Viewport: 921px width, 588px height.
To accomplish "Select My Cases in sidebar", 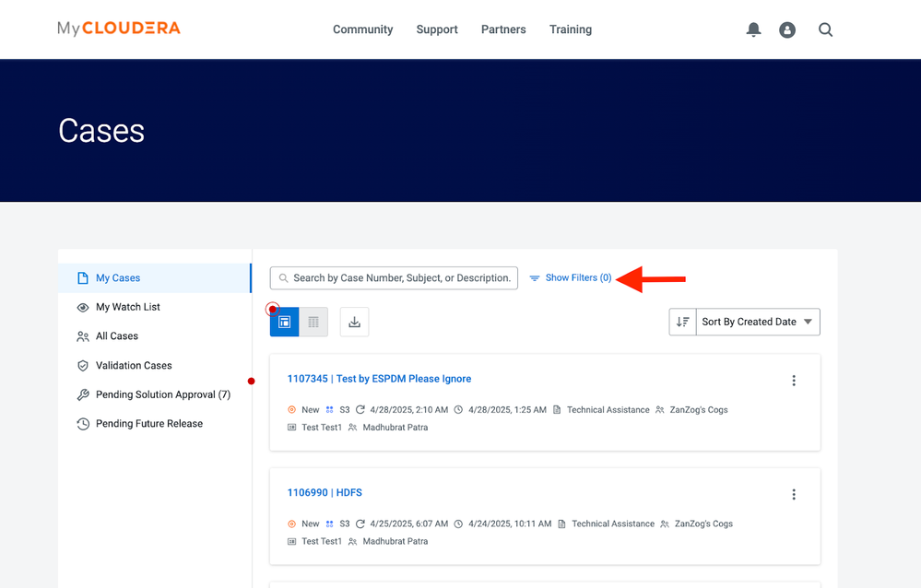I will pyautogui.click(x=155, y=277).
